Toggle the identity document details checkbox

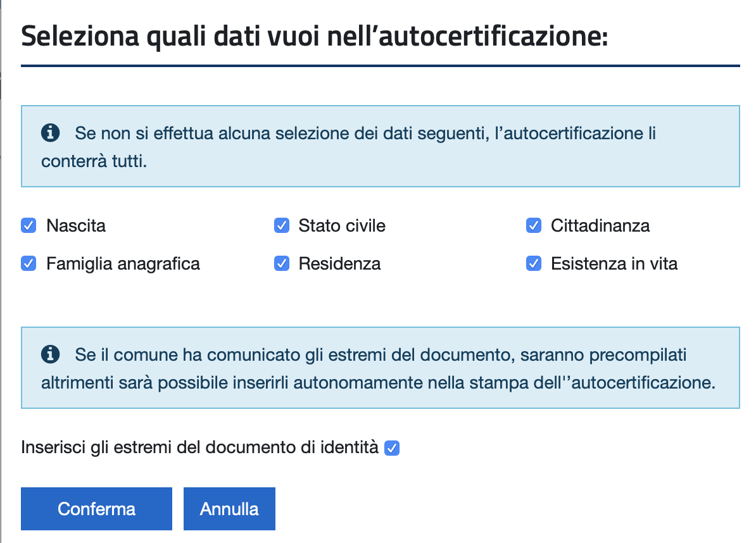click(x=392, y=448)
